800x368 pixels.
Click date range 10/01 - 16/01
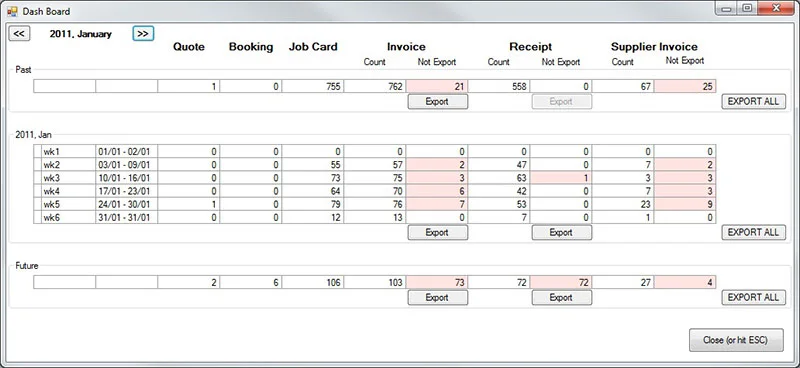click(x=127, y=178)
